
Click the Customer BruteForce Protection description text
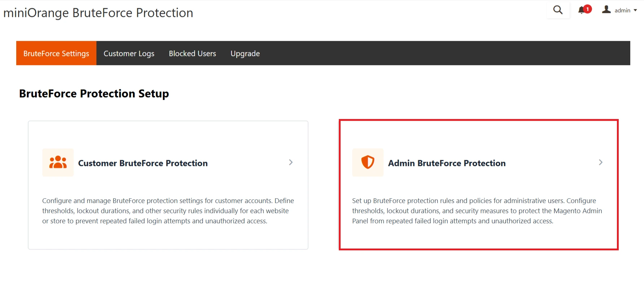168,211
